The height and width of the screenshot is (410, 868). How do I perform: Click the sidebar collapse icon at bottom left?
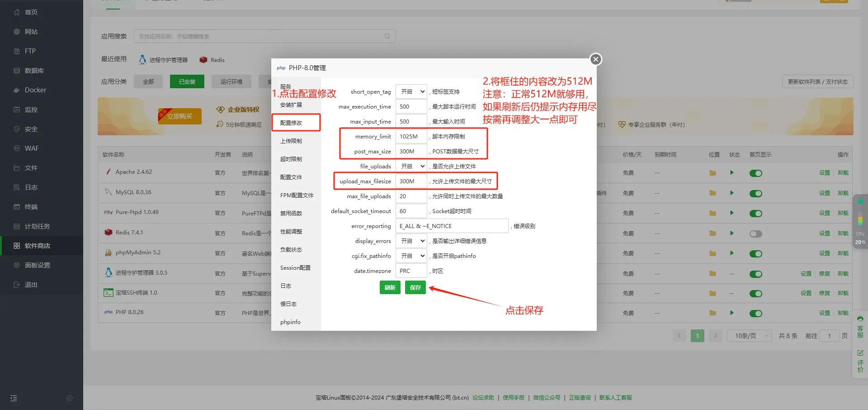point(14,398)
